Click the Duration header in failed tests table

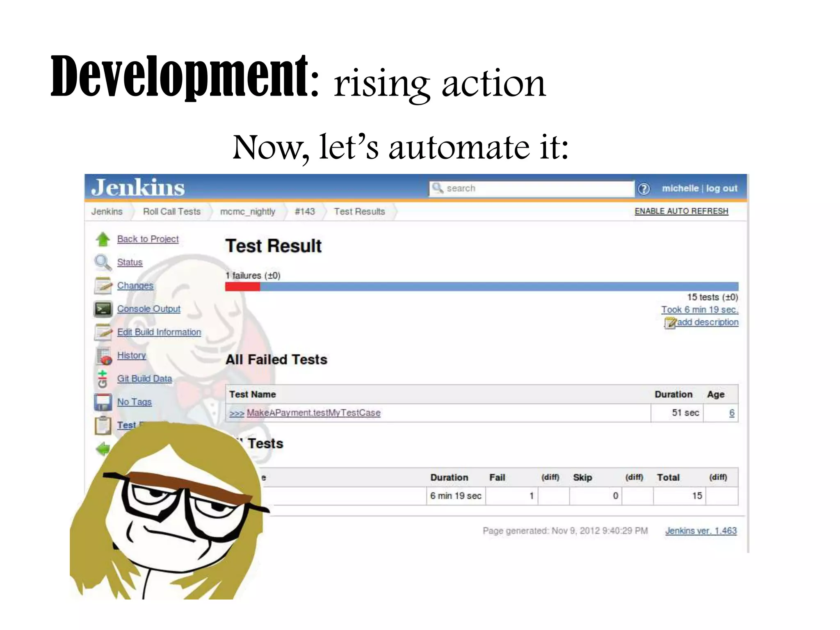673,395
